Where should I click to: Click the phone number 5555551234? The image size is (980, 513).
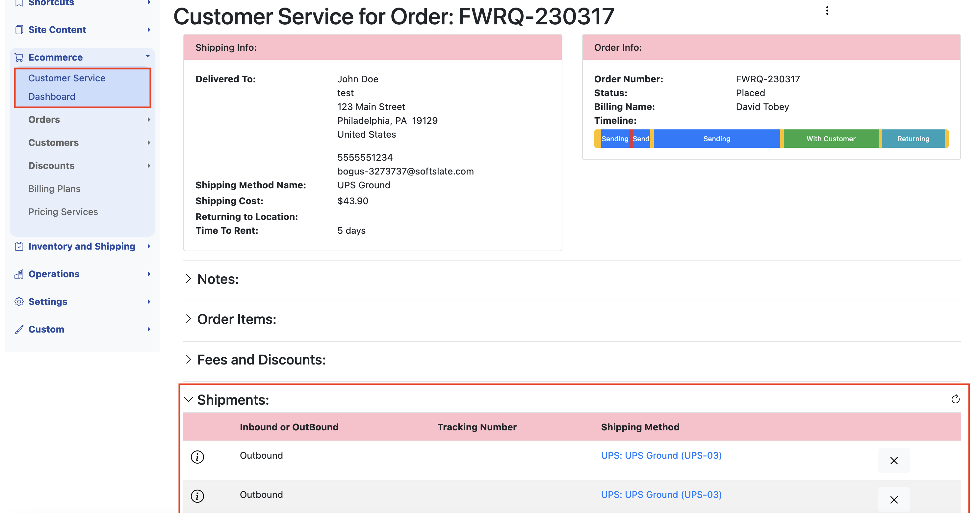point(365,157)
